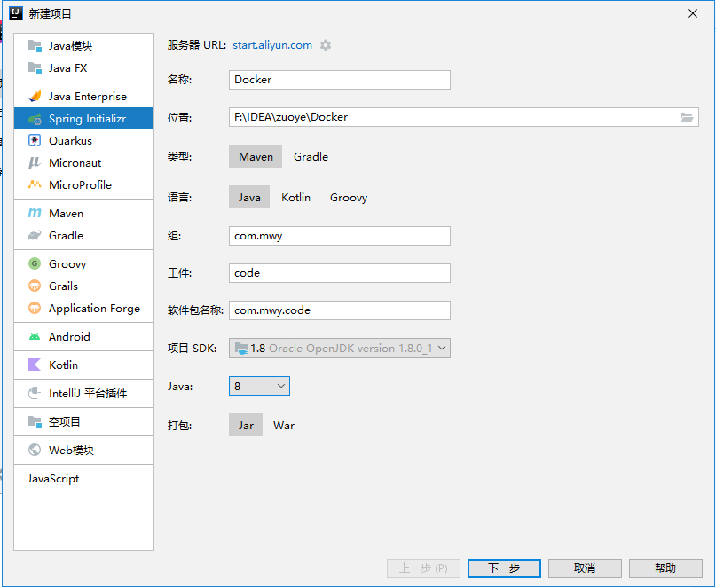Click the MicroProfile icon
The image size is (716, 588).
pos(35,184)
